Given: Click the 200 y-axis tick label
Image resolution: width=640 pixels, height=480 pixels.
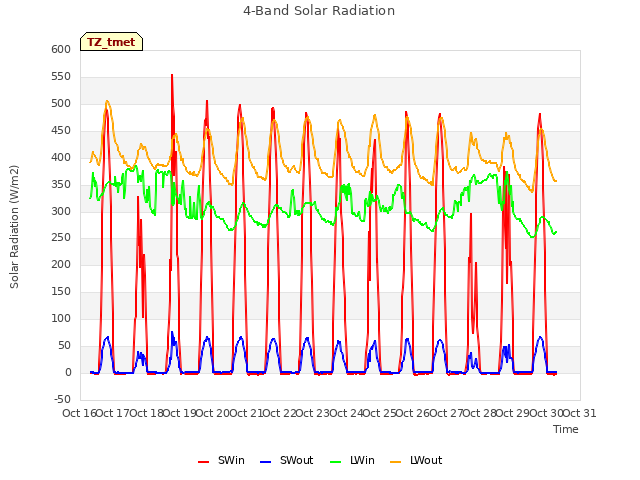Looking at the screenshot, I should [x=61, y=264].
